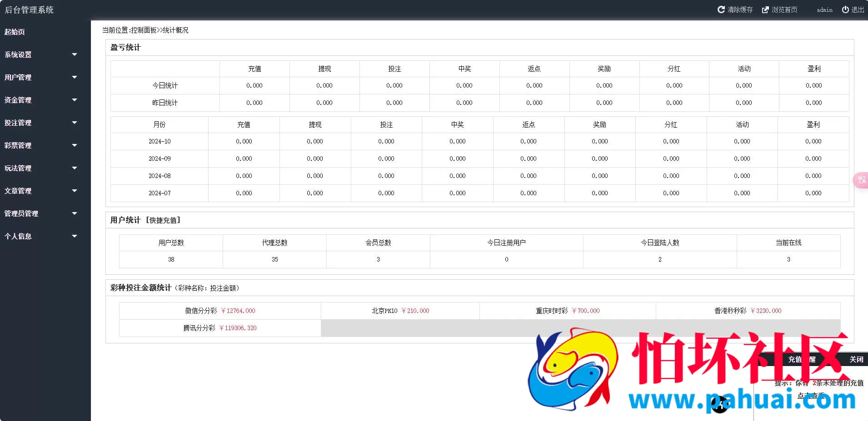The width and height of the screenshot is (868, 421).
Task: Click 关闭 to close the notification panel
Action: pos(856,359)
